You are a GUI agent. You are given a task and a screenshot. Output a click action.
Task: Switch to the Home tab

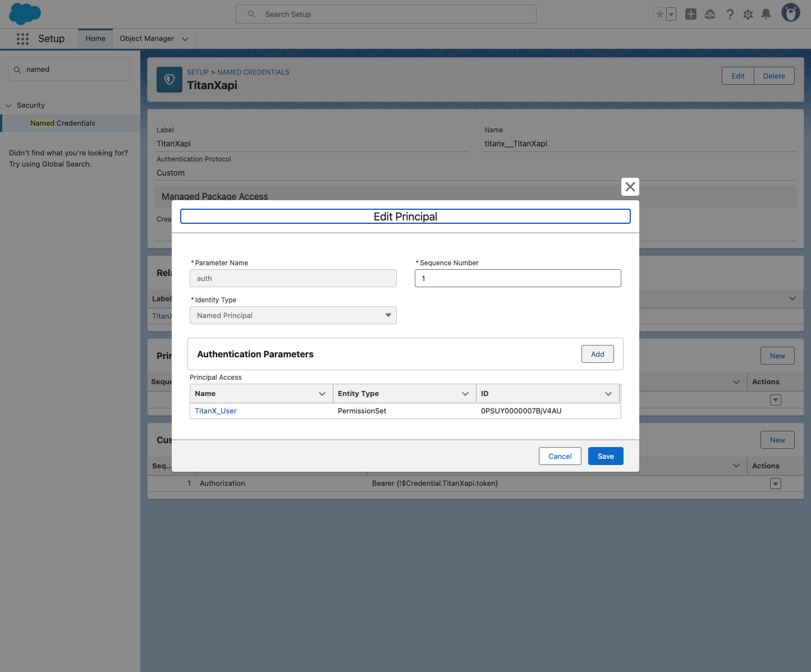(95, 39)
